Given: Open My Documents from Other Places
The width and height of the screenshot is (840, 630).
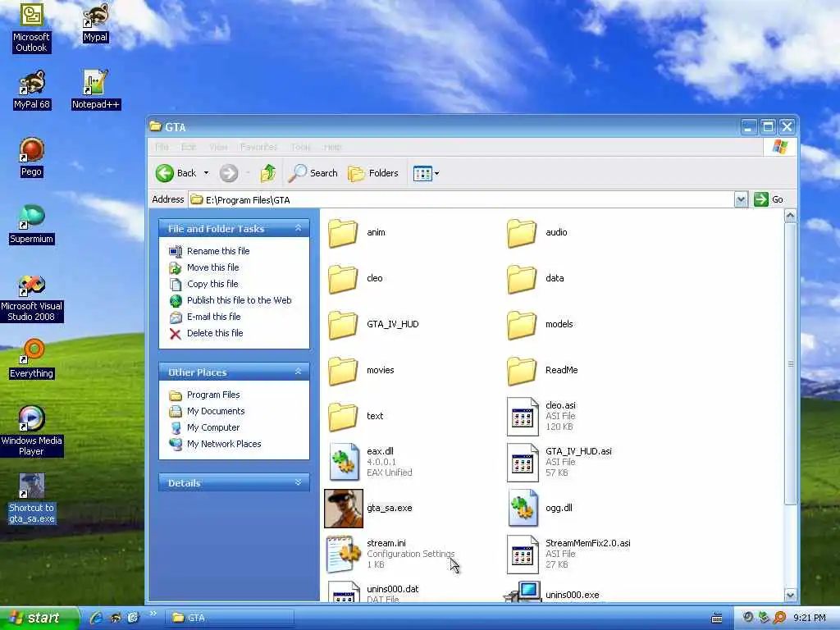Looking at the screenshot, I should [216, 411].
